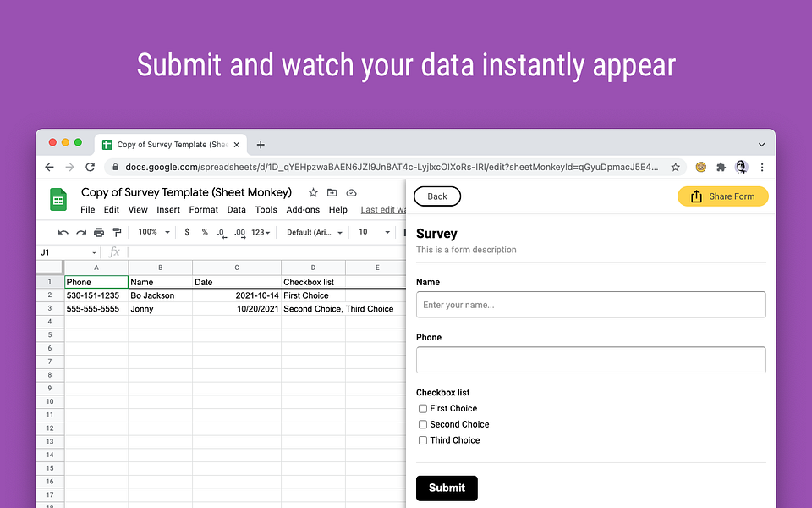Viewport: 812px width, 508px height.
Task: Focus the Name input field
Action: [591, 305]
